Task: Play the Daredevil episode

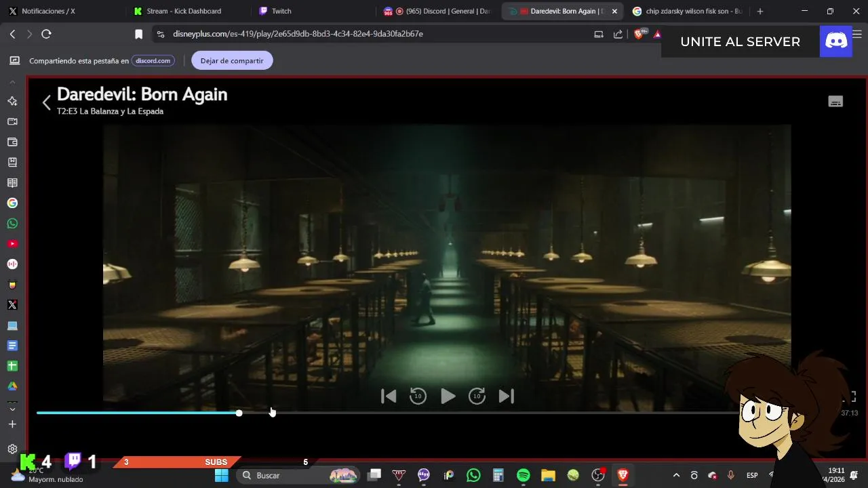Action: [x=448, y=396]
